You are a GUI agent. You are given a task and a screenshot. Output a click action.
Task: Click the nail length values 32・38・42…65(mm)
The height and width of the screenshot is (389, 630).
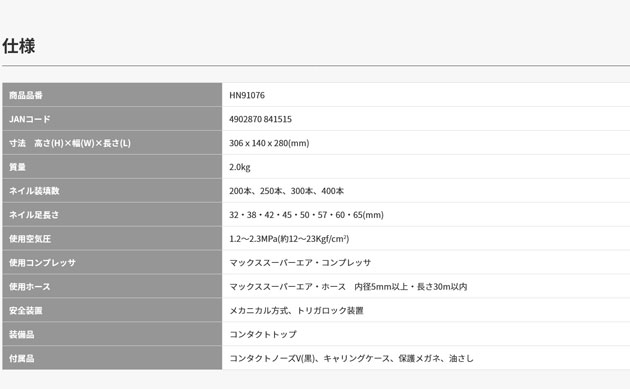tap(307, 215)
